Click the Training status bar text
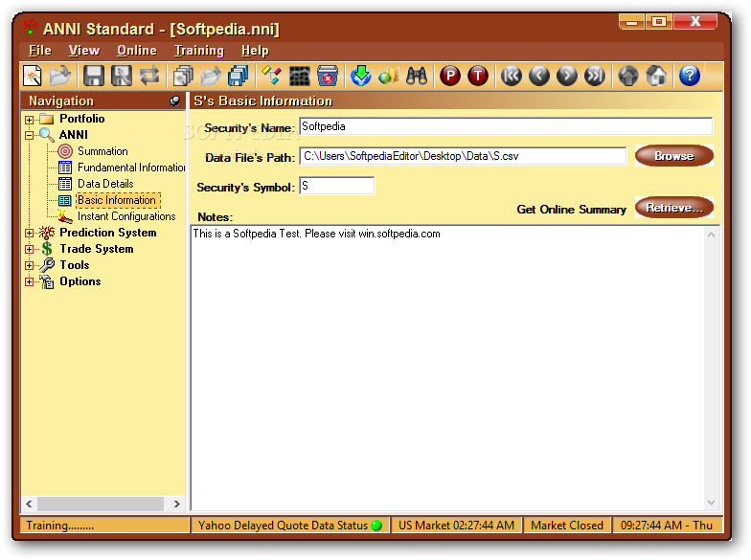Viewport: 751px width, 560px height. (x=59, y=526)
